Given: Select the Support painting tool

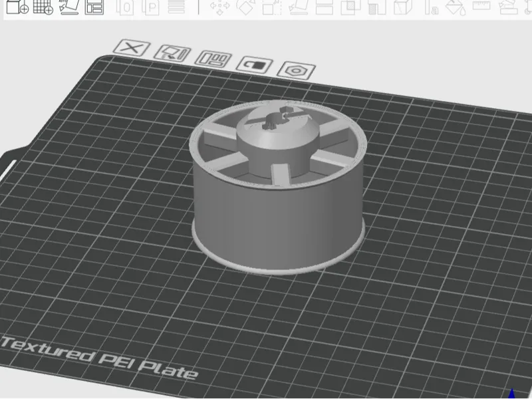Looking at the screenshot, I should coord(377,7).
